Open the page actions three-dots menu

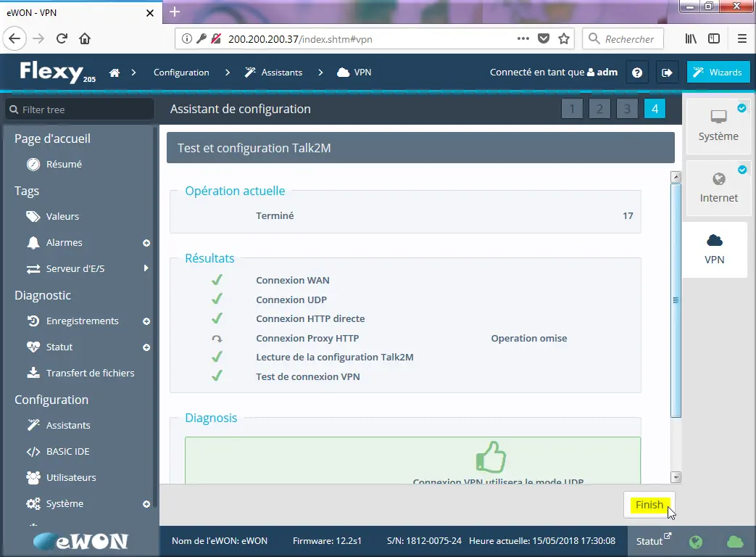523,38
